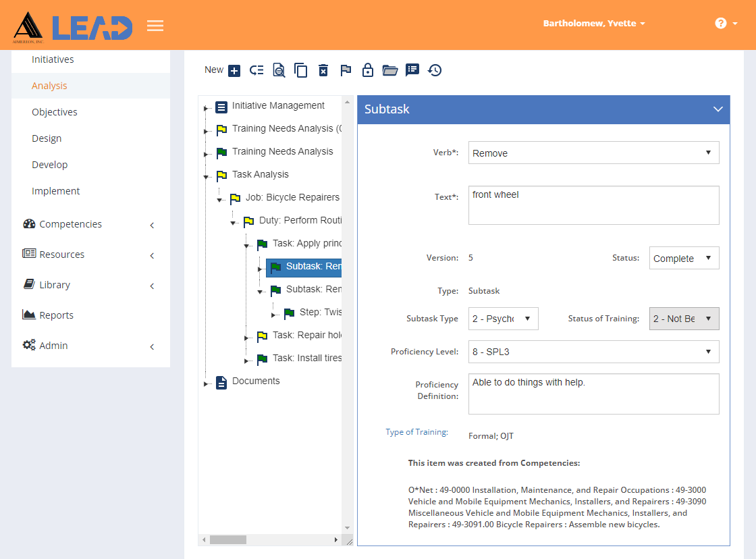
Task: Toggle the hamburger menu in header
Action: [155, 26]
